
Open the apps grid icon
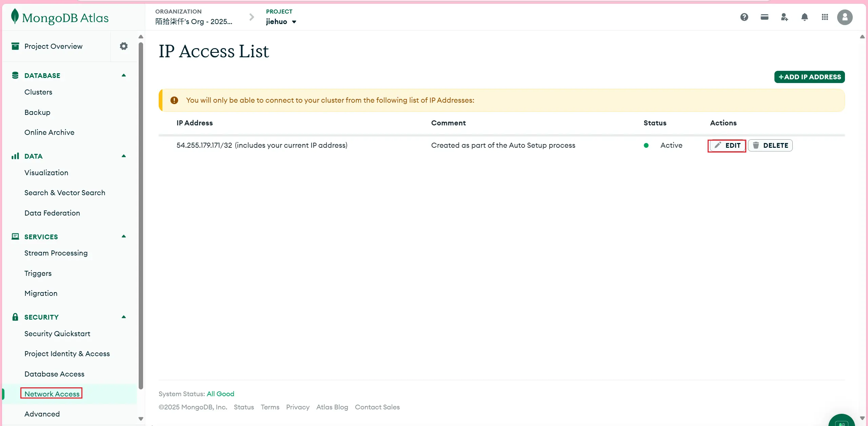point(825,17)
